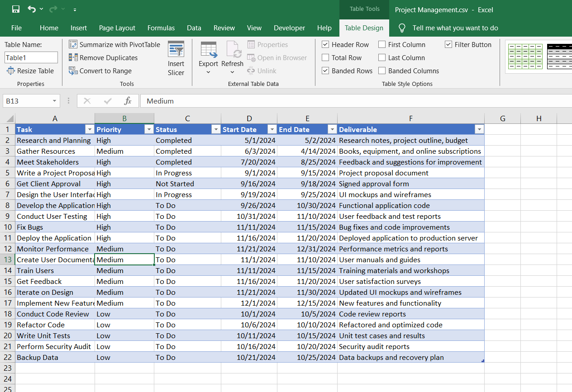The width and height of the screenshot is (572, 392).
Task: Click the 12/31/2024 end date cell
Action: (307, 249)
